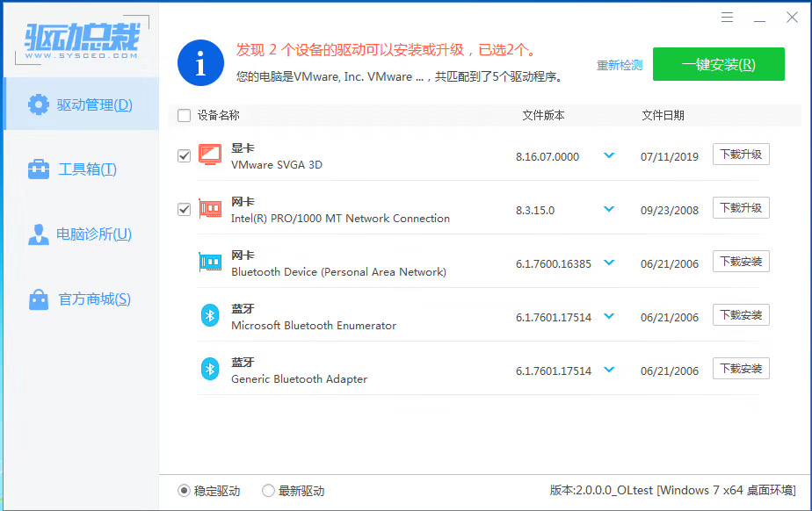
Task: Click 下载升级 for Intel PRO/1000 network card
Action: click(x=741, y=208)
